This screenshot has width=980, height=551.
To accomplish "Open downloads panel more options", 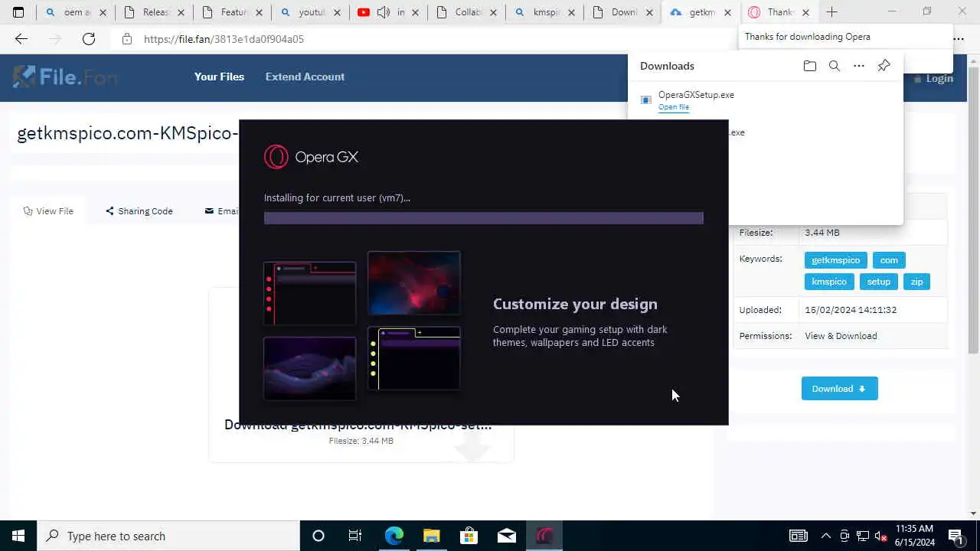I will [x=859, y=66].
